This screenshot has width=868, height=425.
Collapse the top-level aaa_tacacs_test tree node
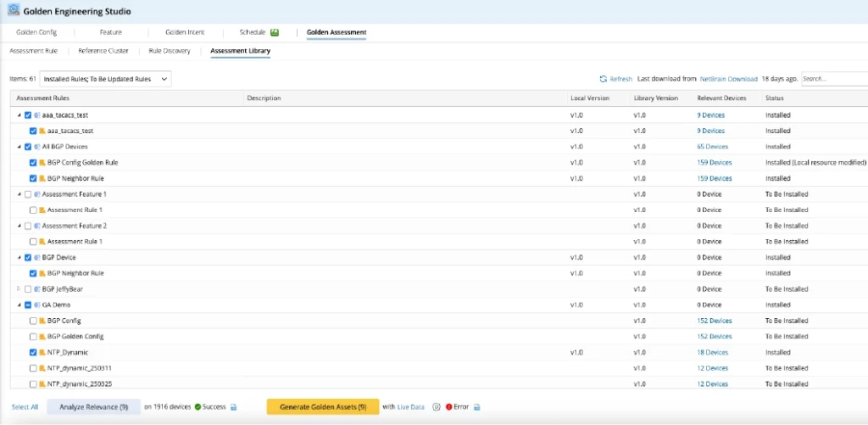click(19, 115)
